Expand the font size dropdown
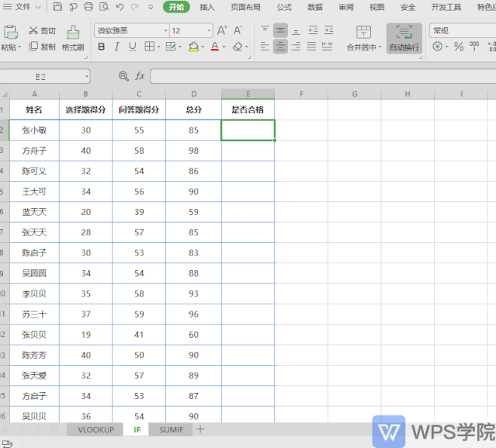 point(209,31)
